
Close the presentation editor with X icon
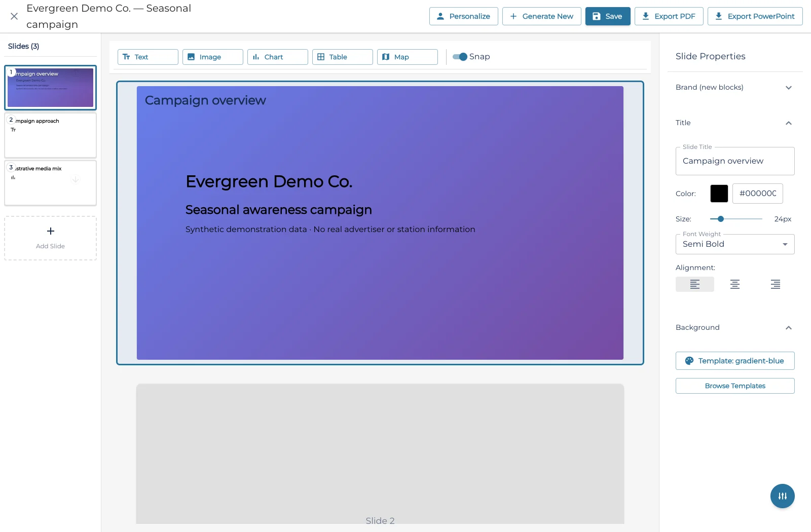pos(14,16)
